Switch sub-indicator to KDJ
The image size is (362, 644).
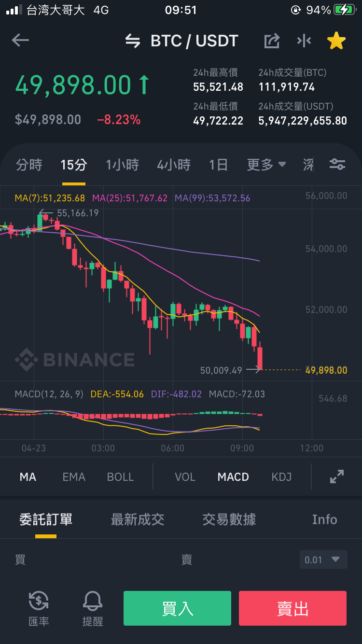pos(282,477)
